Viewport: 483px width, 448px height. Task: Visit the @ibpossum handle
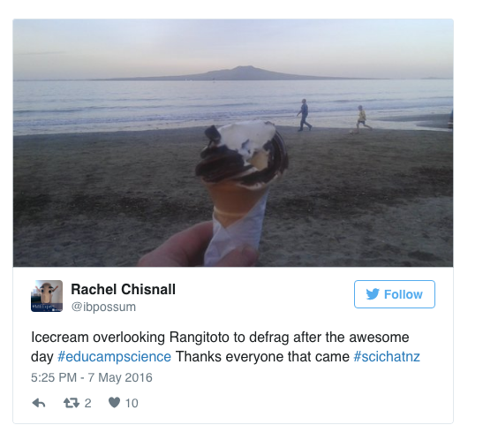pyautogui.click(x=103, y=308)
